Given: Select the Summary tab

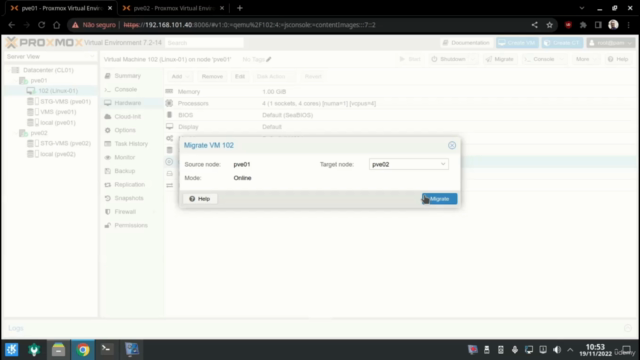Looking at the screenshot, I should [x=127, y=76].
